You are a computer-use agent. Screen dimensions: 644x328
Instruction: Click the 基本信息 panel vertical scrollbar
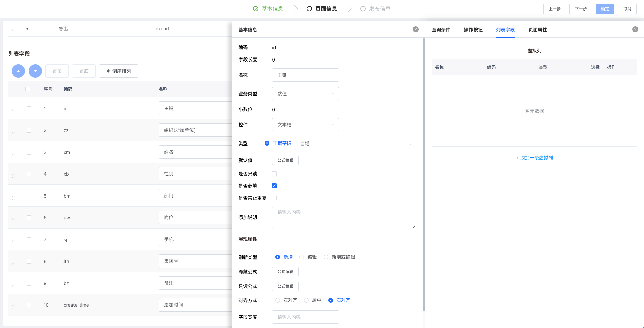[424, 175]
